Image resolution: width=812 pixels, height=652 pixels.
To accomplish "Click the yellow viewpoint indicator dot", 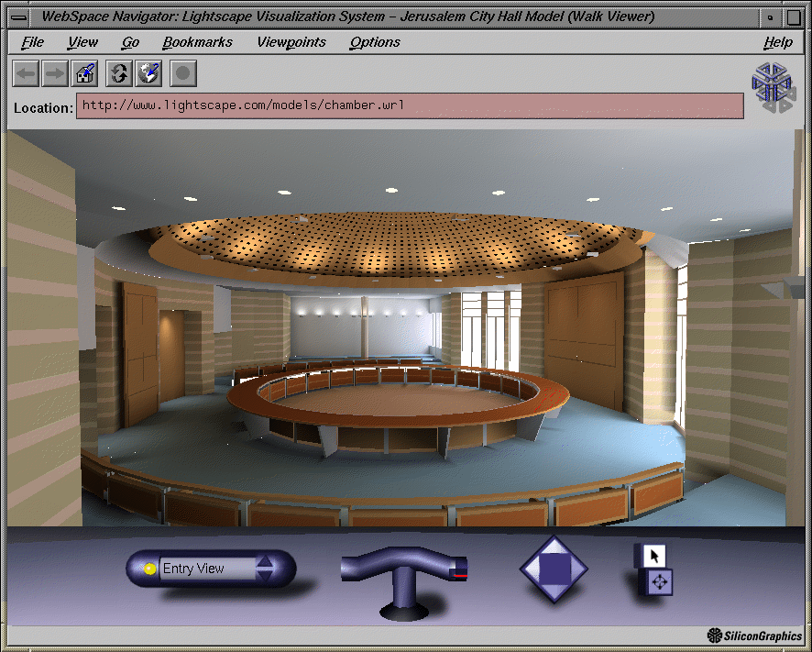I will tap(149, 569).
